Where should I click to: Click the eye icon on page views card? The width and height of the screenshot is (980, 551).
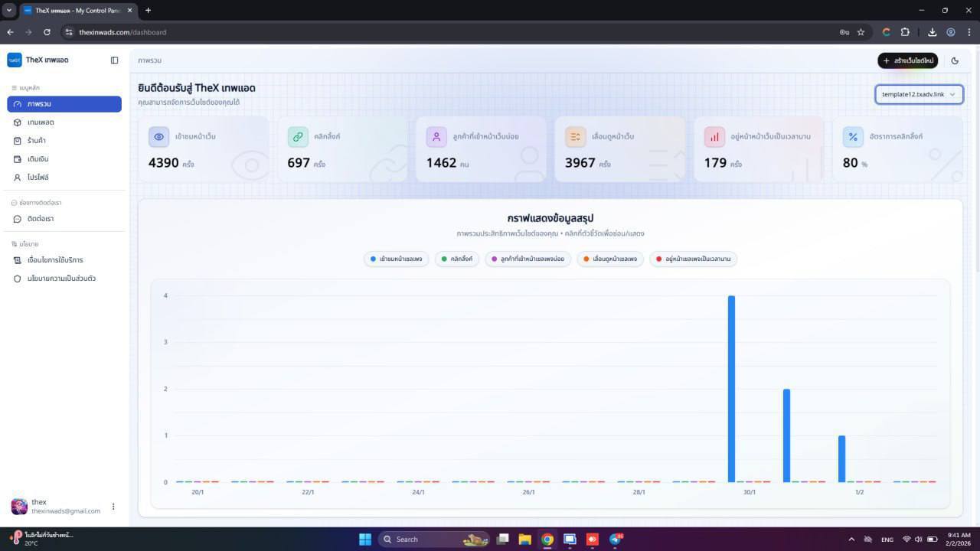(x=158, y=137)
